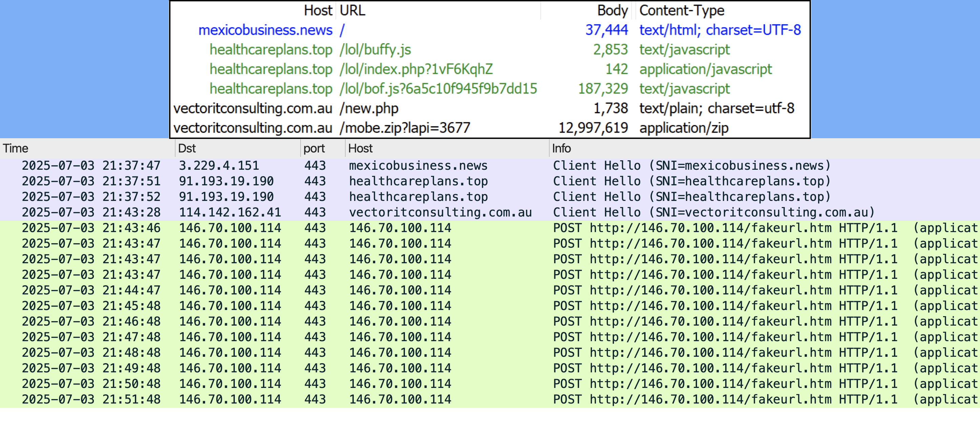Click POST fakeurl.htm info at 21:51:48
Screen dimensions: 980x433
pyautogui.click(x=765, y=399)
